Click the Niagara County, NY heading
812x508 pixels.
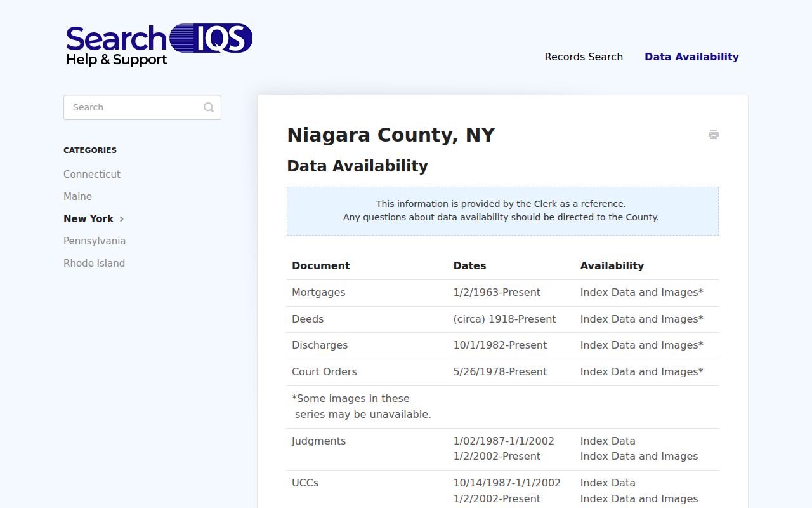click(x=391, y=135)
